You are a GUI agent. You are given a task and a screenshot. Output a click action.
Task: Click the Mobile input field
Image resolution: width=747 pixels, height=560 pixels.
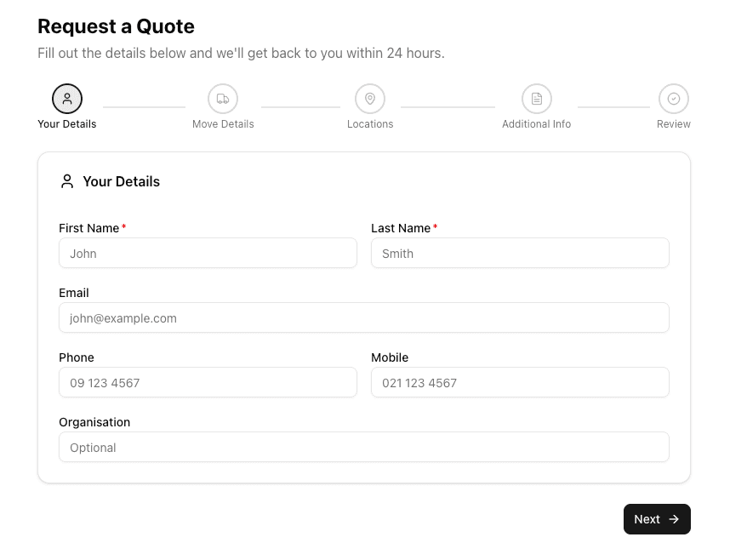coord(520,382)
